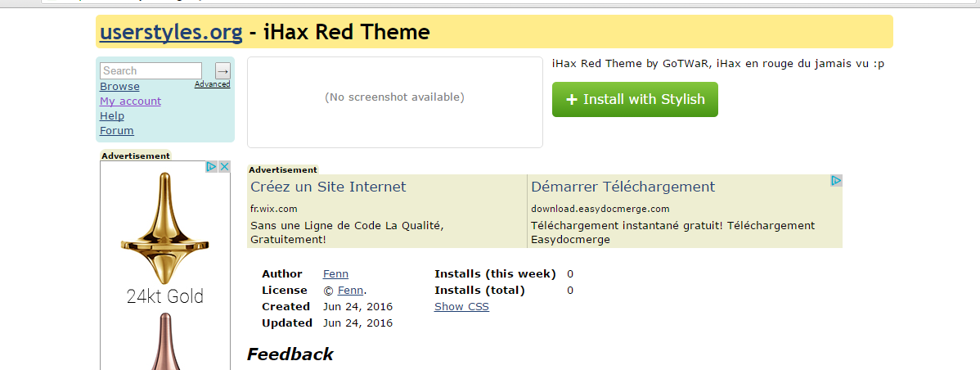Click the AdChoices icon on sidebar ad
Viewport: 980px width, 370px height.
211,167
